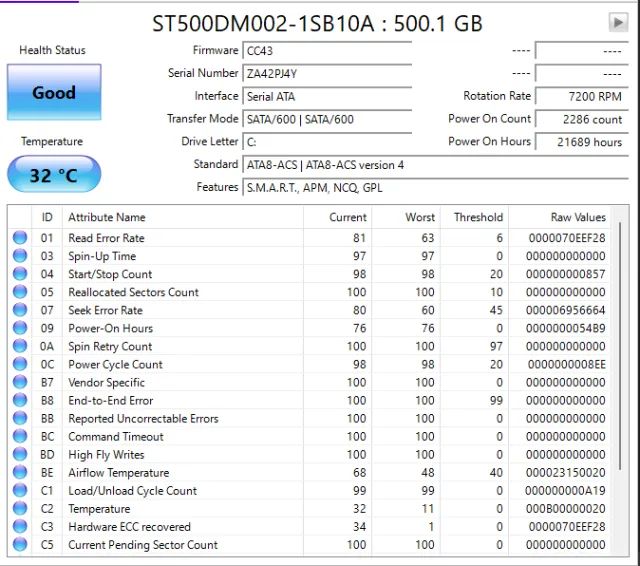Select the Airflow Temperature attribute name
The image size is (640, 566).
coord(118,473)
